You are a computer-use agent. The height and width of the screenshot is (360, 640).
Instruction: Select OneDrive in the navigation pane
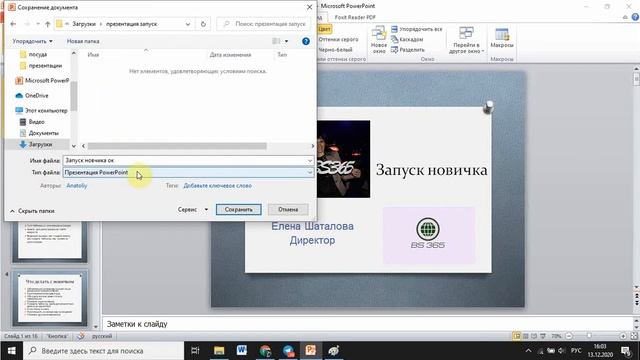click(x=32, y=96)
